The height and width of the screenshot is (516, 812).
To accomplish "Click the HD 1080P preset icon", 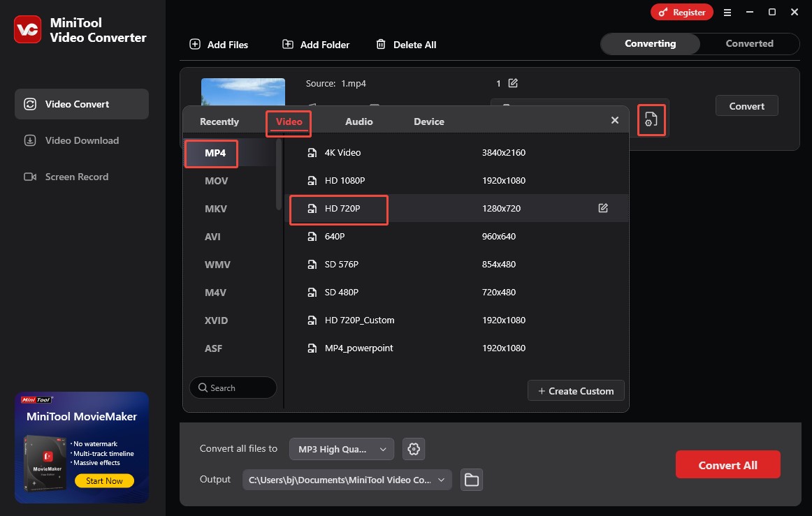I will (312, 181).
